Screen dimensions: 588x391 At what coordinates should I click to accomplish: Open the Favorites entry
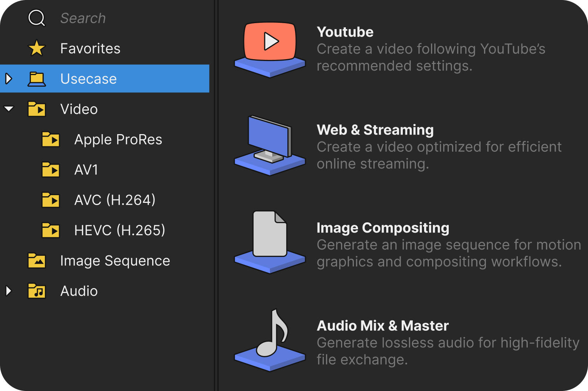(x=90, y=49)
